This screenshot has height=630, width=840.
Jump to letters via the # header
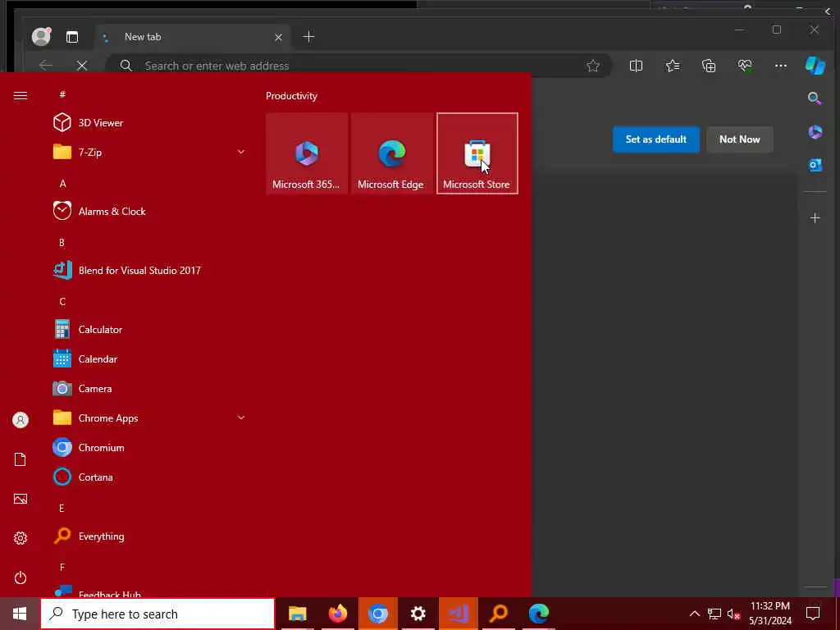point(62,94)
